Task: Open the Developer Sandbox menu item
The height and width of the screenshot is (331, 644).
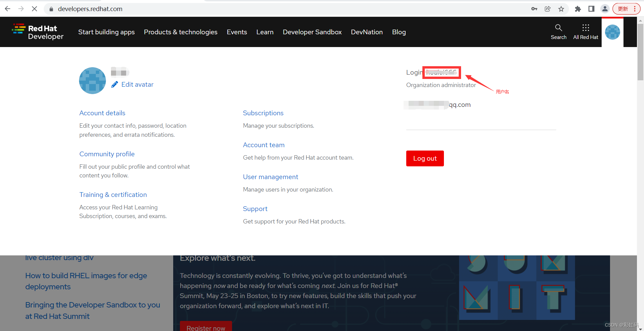Action: [x=312, y=32]
